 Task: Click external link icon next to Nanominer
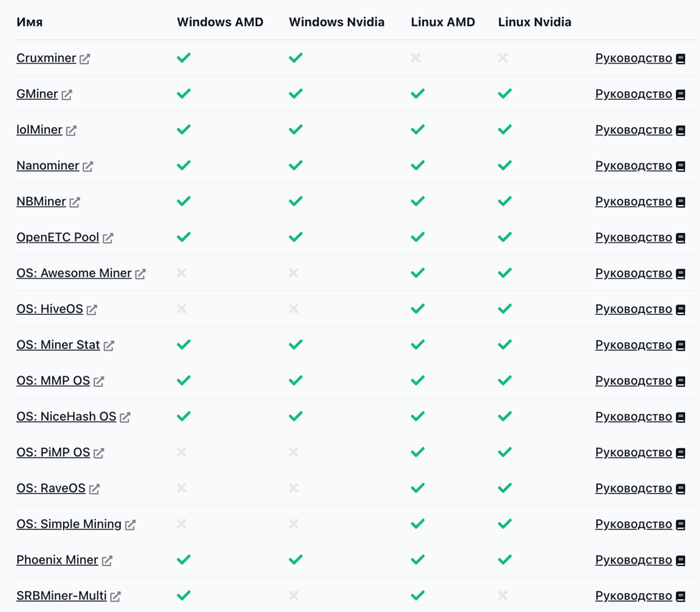pos(87,167)
